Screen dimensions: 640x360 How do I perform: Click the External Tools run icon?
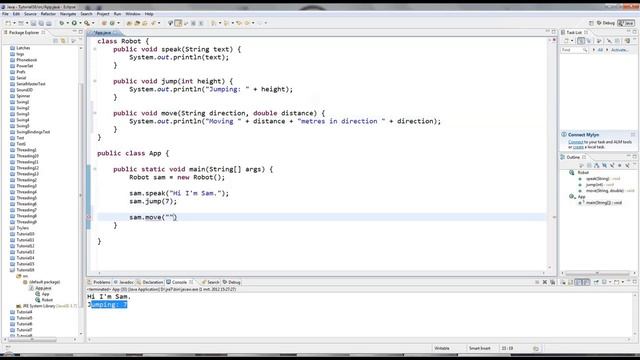(87, 23)
